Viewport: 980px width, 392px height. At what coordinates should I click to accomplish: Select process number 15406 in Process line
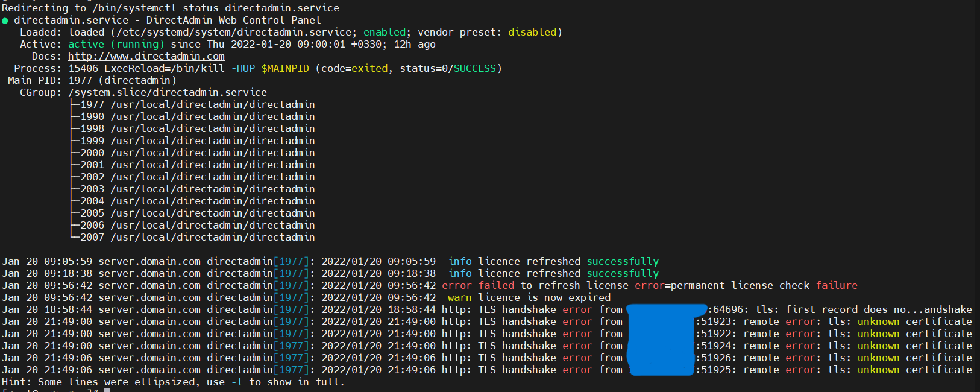(83, 68)
